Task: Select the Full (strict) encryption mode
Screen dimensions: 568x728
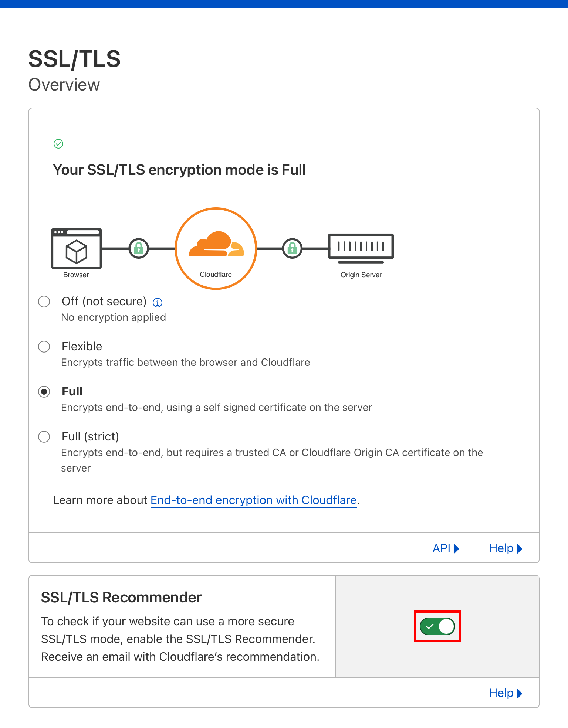Action: 44,437
